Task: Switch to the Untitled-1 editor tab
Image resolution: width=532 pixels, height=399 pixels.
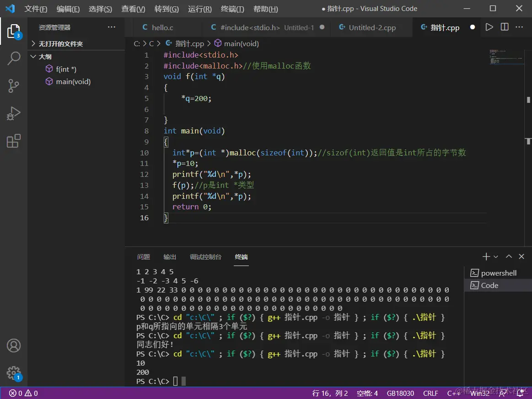Action: 267,27
